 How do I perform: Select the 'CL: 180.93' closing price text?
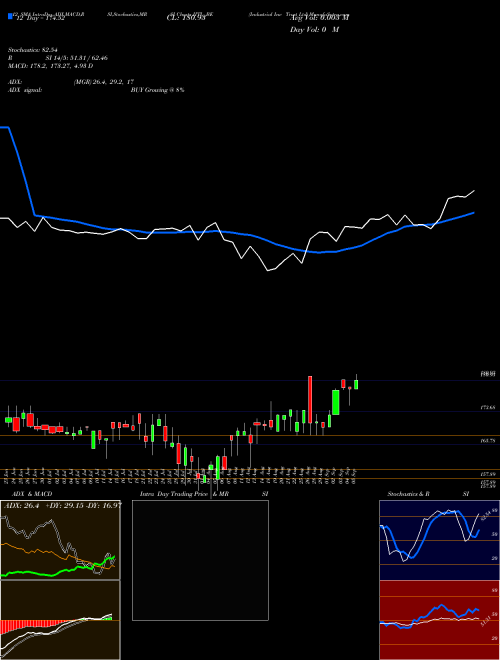tap(186, 18)
